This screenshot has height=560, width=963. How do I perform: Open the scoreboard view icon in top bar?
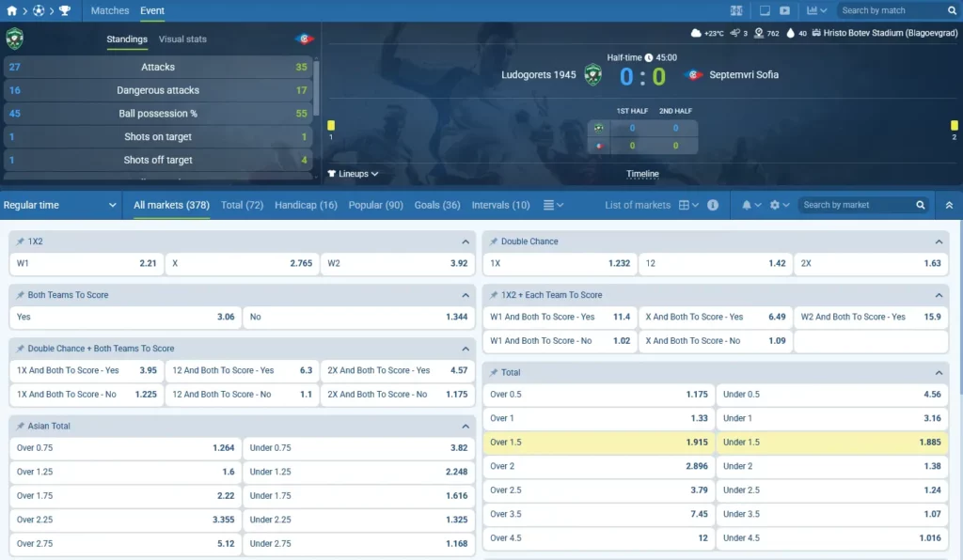click(736, 10)
